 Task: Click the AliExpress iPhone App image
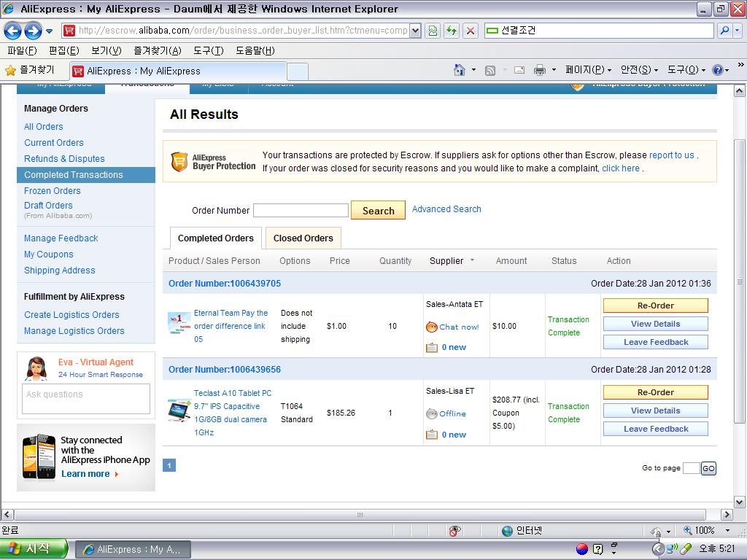click(39, 456)
